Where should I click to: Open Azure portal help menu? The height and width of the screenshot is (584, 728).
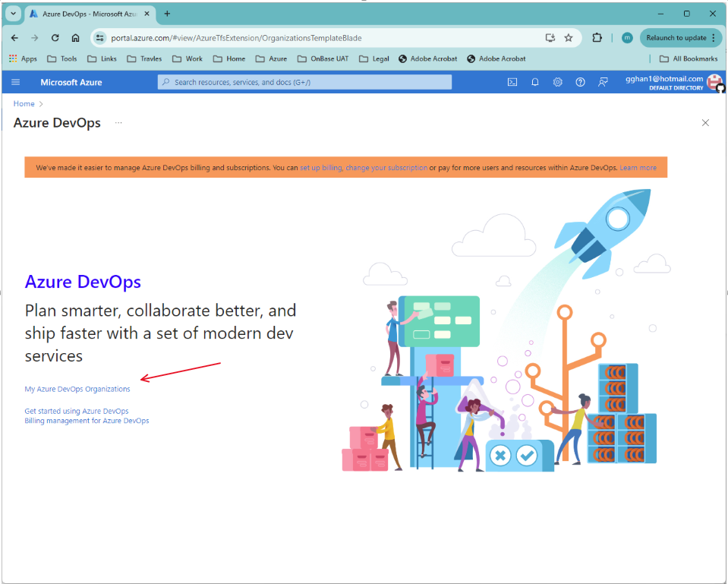click(580, 82)
